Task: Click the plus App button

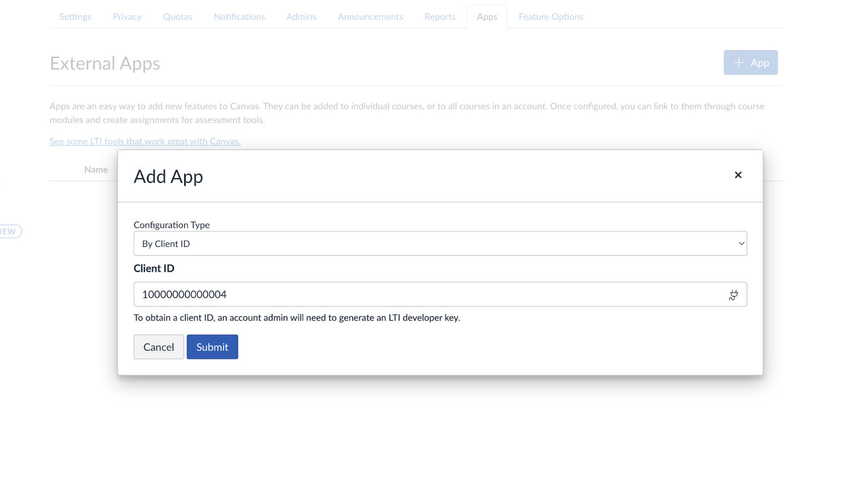Action: coord(750,63)
